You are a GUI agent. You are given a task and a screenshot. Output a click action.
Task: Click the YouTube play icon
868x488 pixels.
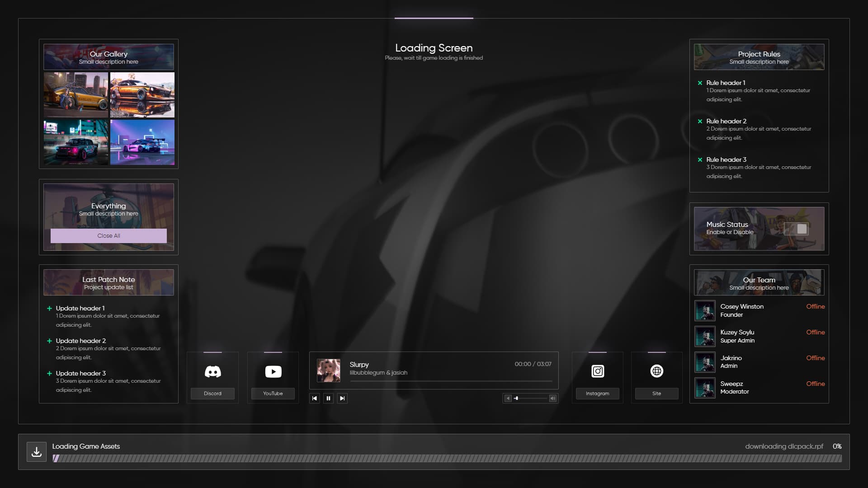coord(273,371)
